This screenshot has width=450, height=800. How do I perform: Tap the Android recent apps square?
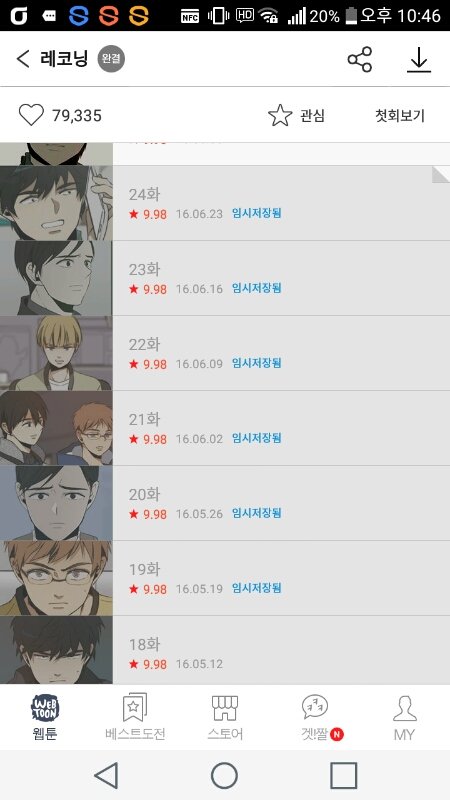click(x=343, y=776)
